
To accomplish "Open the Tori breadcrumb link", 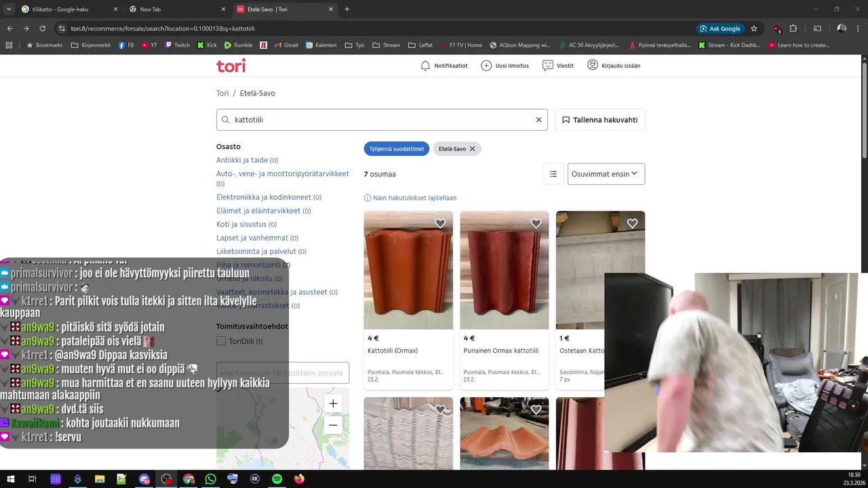I will click(x=222, y=93).
